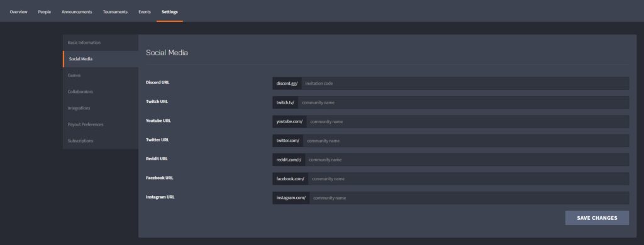Screen dimensions: 644x245
Task: Open the Overview tab
Action: pyautogui.click(x=18, y=12)
